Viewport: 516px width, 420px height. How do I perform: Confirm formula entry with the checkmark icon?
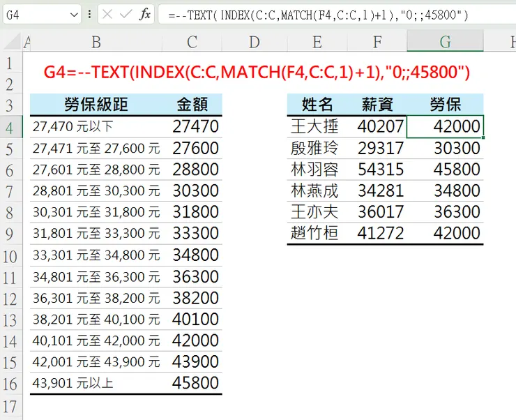[x=126, y=15]
